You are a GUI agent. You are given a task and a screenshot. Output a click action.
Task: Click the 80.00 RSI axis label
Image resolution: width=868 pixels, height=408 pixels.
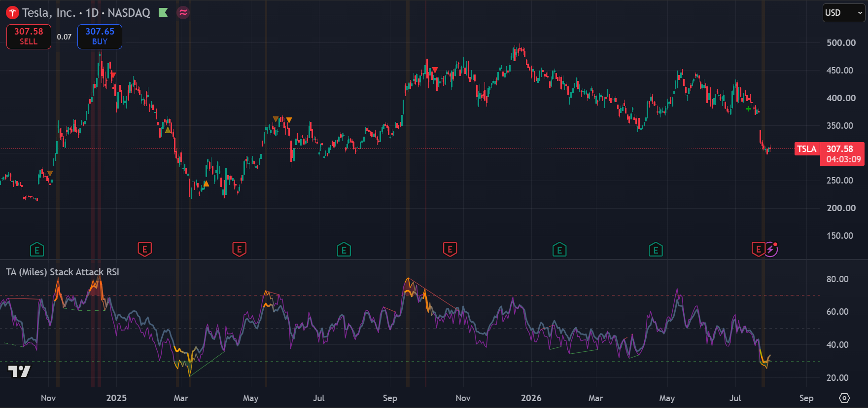pyautogui.click(x=837, y=279)
